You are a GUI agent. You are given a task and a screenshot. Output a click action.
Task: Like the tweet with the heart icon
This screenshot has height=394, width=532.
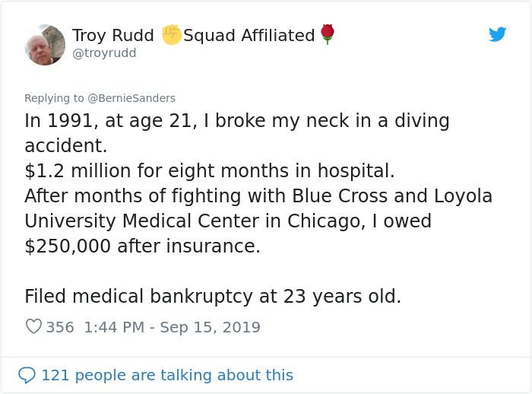pos(33,327)
